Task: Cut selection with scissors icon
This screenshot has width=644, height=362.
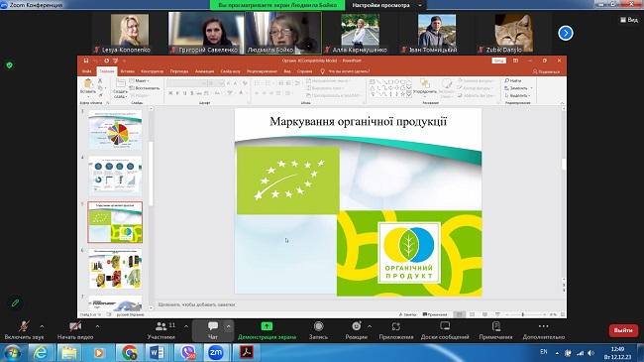Action: (100, 81)
